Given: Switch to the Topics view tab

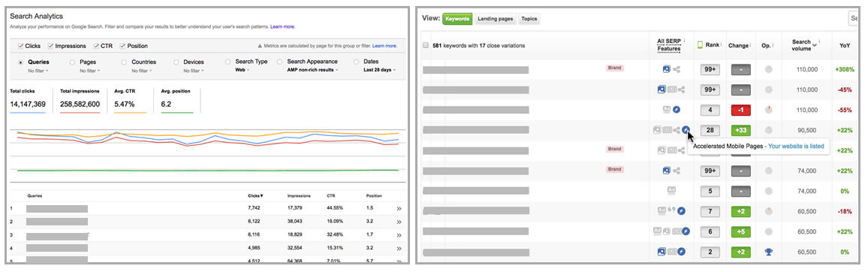Looking at the screenshot, I should click(x=529, y=19).
